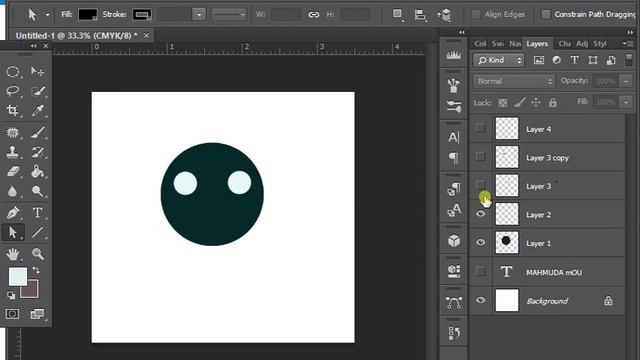Enable Constrain Path Dragging checkbox
The image size is (640, 360).
pyautogui.click(x=546, y=15)
